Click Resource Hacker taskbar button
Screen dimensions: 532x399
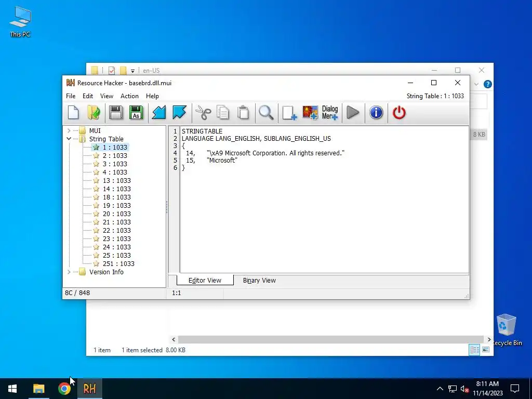(89, 389)
